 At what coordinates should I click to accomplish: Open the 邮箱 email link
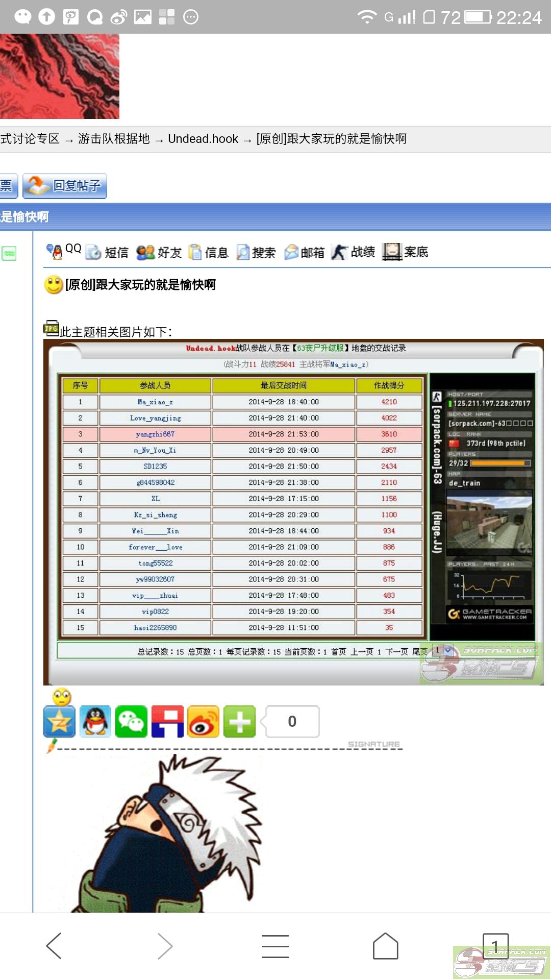(x=304, y=252)
